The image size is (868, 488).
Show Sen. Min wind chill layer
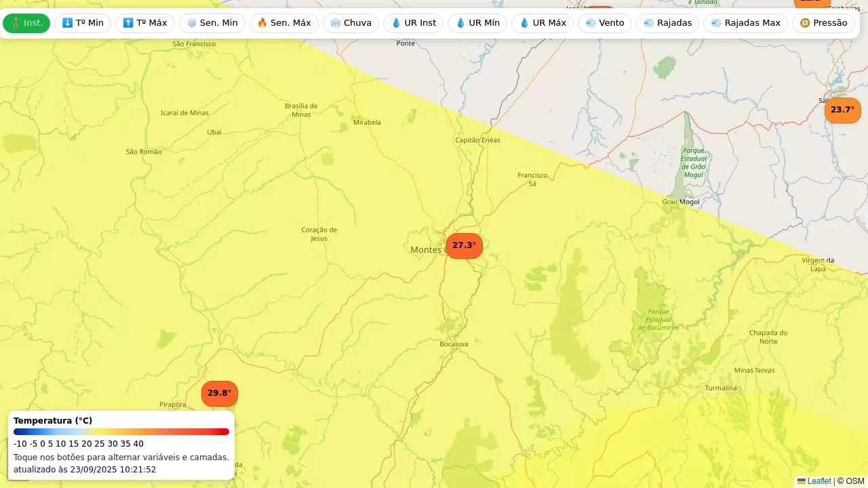coord(212,23)
